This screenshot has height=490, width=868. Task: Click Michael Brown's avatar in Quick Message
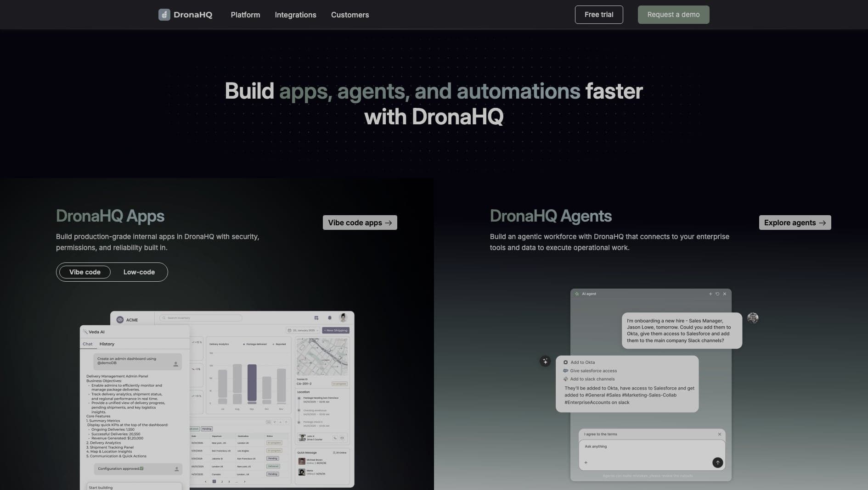click(302, 461)
